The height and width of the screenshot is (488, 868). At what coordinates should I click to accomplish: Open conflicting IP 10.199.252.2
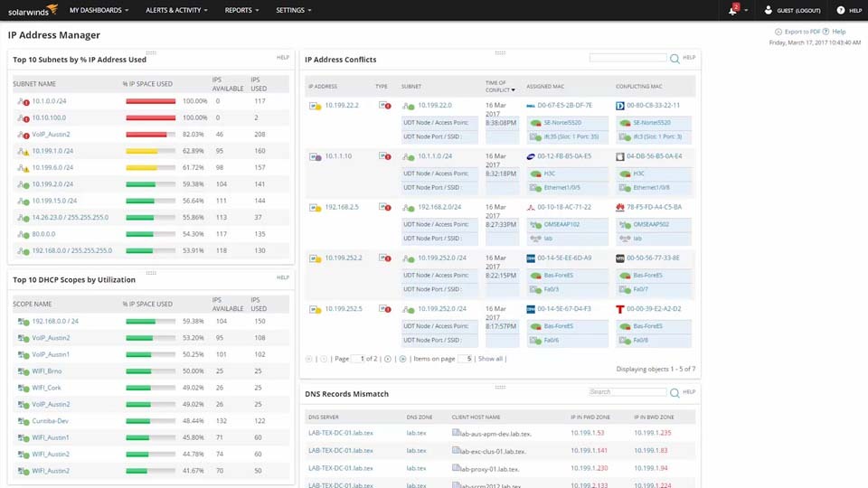pyautogui.click(x=344, y=258)
